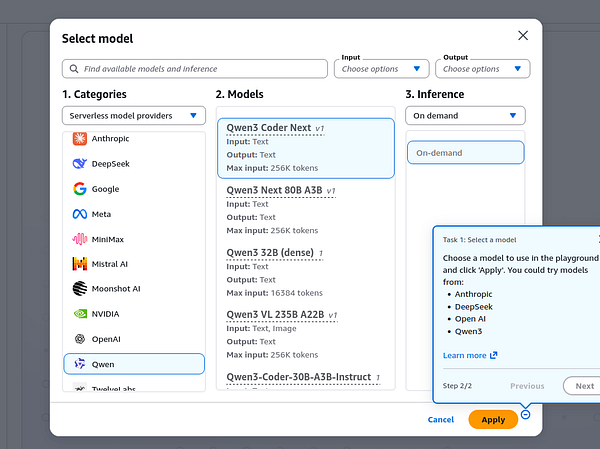Image resolution: width=600 pixels, height=449 pixels.
Task: Click the NVIDIA logo icon
Action: (x=80, y=314)
